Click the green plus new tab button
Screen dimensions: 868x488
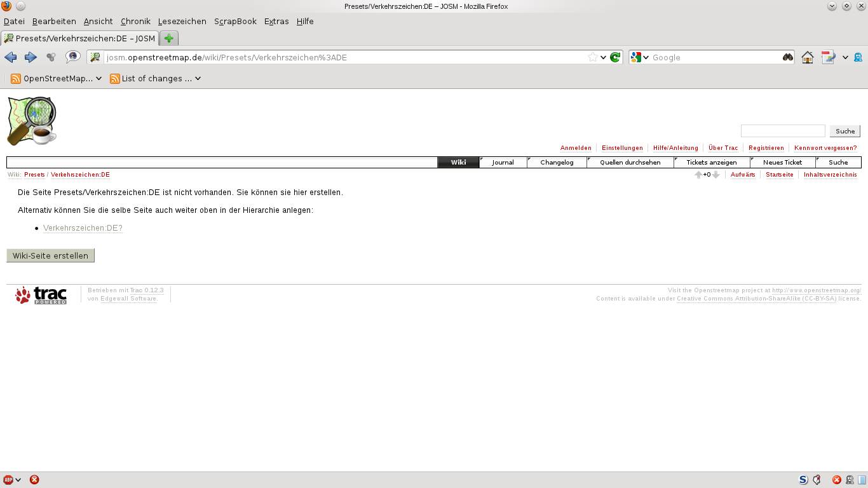pos(168,38)
